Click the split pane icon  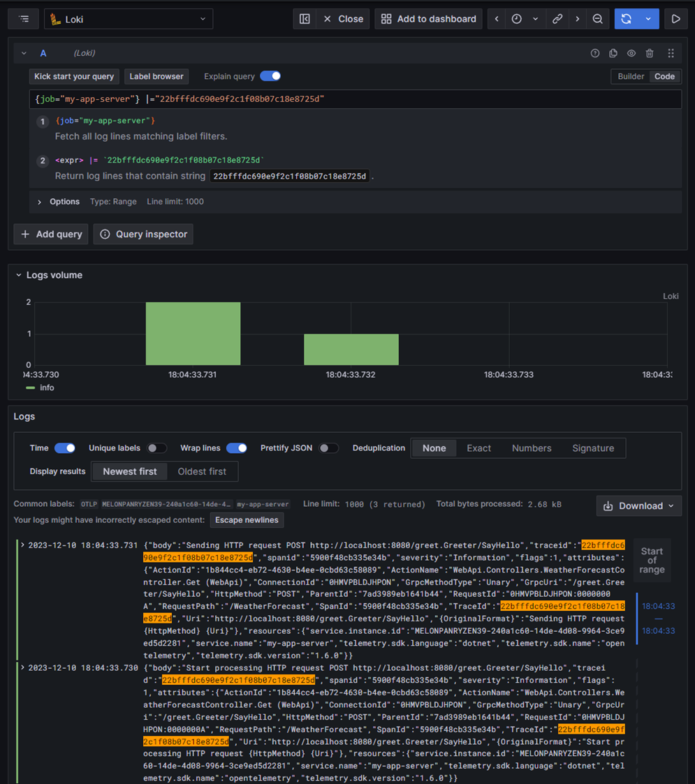click(305, 19)
